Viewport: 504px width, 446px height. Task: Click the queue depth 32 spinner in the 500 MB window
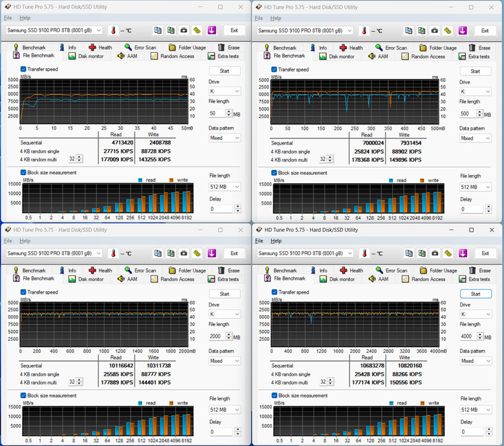pos(330,159)
